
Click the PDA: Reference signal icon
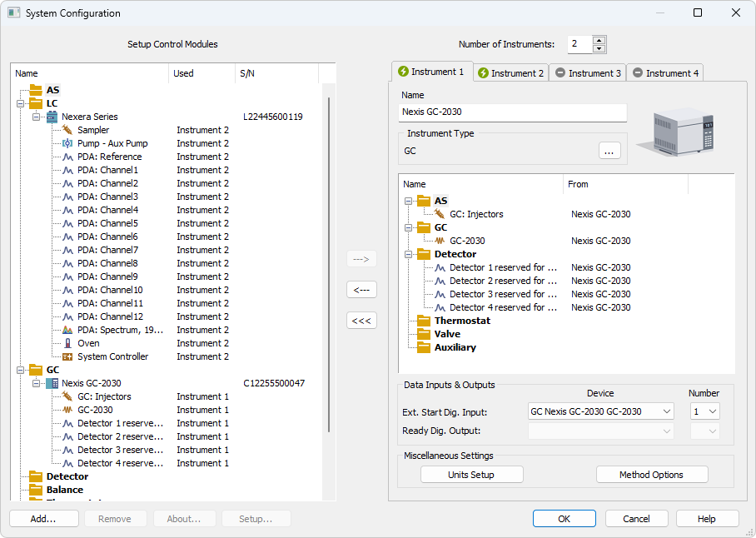pos(67,157)
